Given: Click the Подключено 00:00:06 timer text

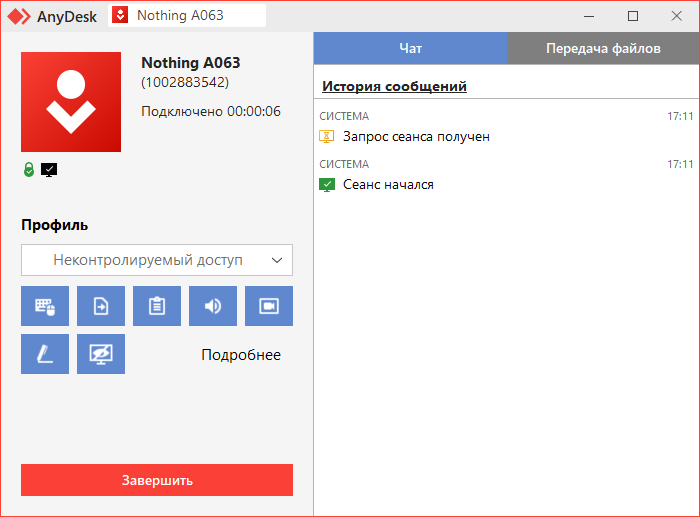Looking at the screenshot, I should tap(211, 111).
